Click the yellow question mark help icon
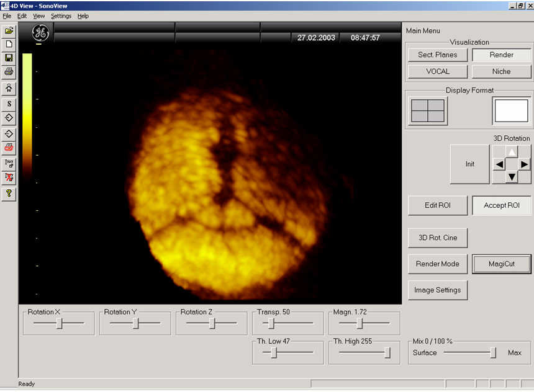This screenshot has height=392, width=534. coord(9,194)
